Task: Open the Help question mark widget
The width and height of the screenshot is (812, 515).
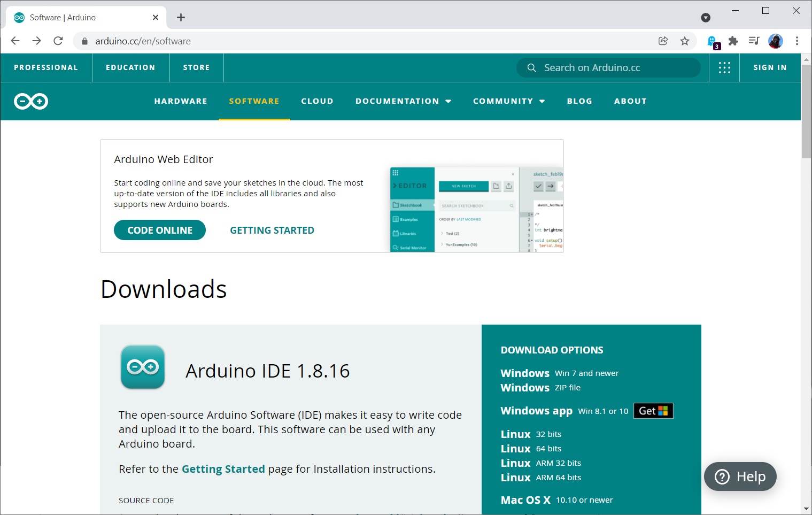Action: pos(740,476)
